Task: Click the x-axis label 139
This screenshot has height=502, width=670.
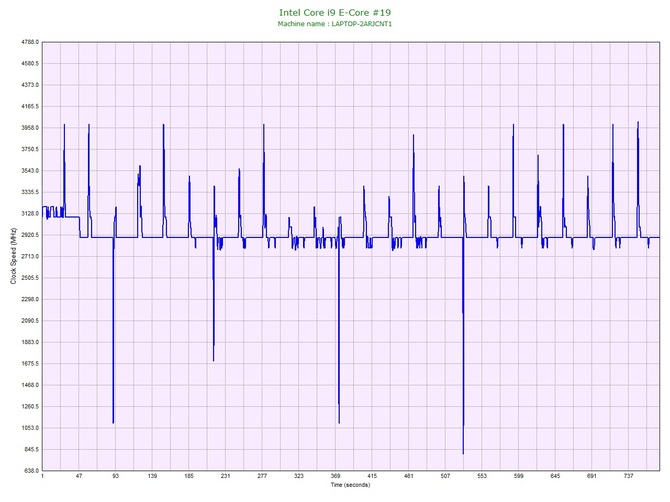Action: pos(153,476)
